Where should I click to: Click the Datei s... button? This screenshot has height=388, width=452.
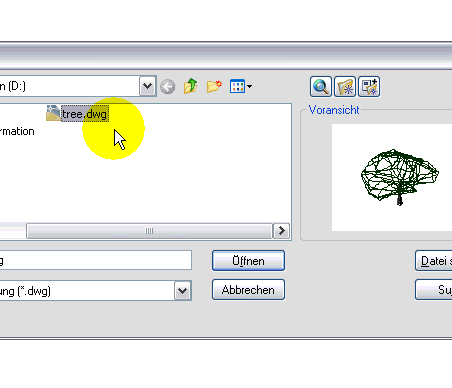(x=434, y=261)
